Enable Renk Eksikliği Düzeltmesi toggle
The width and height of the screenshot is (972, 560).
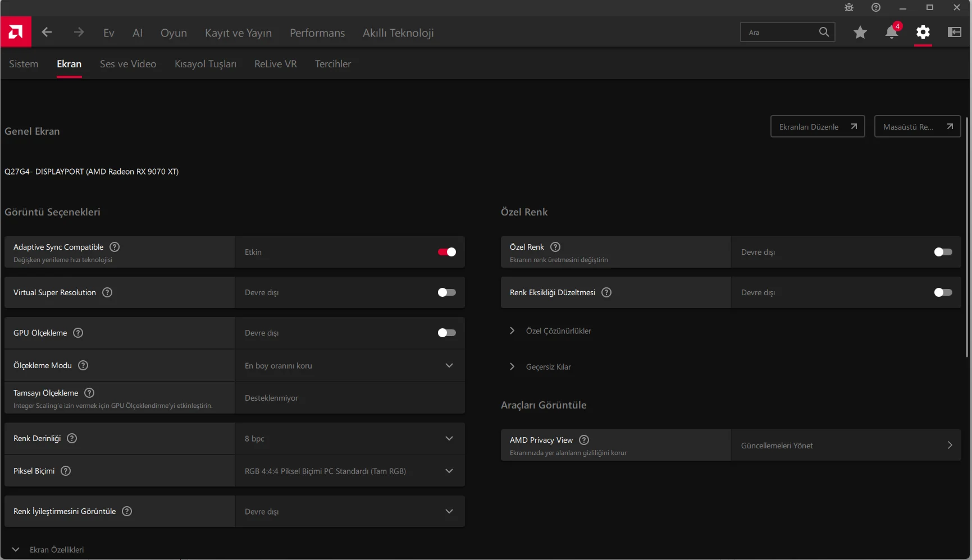pyautogui.click(x=943, y=292)
